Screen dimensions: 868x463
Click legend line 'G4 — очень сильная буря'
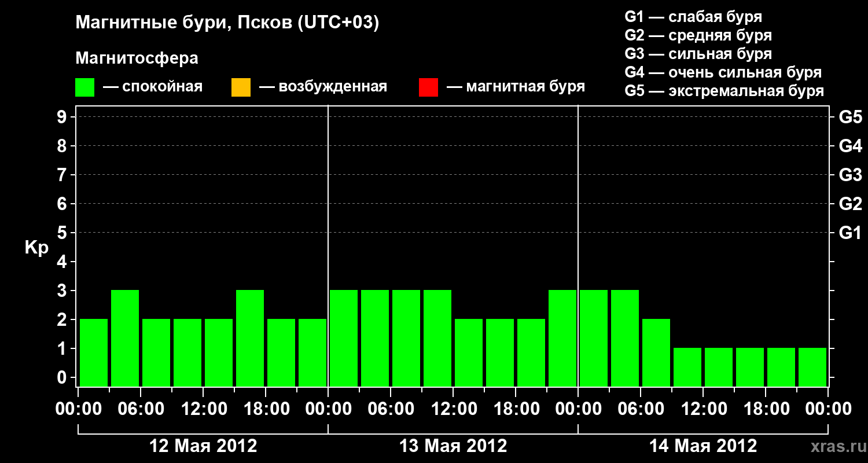click(723, 72)
